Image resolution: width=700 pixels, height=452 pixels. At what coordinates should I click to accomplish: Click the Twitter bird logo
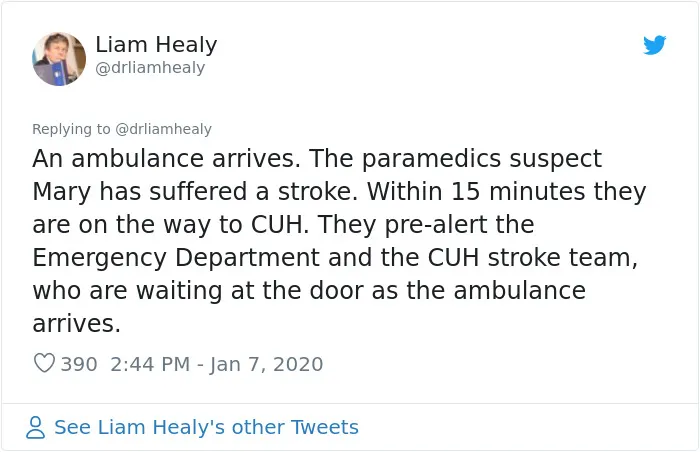pos(654,45)
